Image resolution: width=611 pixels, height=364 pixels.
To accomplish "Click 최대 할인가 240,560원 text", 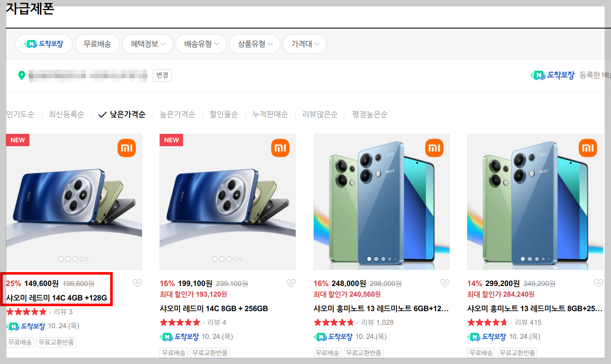I will (x=347, y=294).
